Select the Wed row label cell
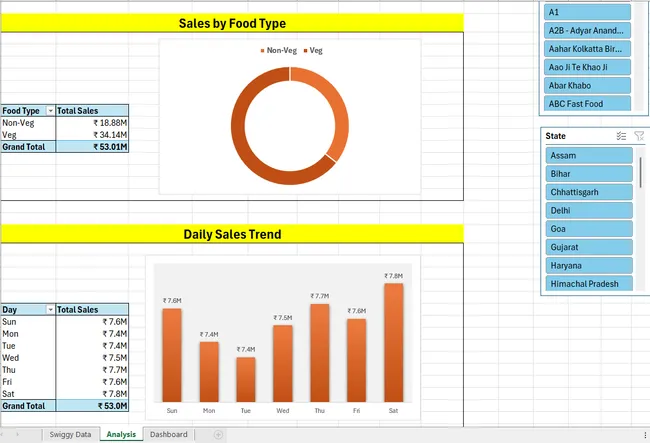Image resolution: width=650 pixels, height=443 pixels. [x=28, y=358]
